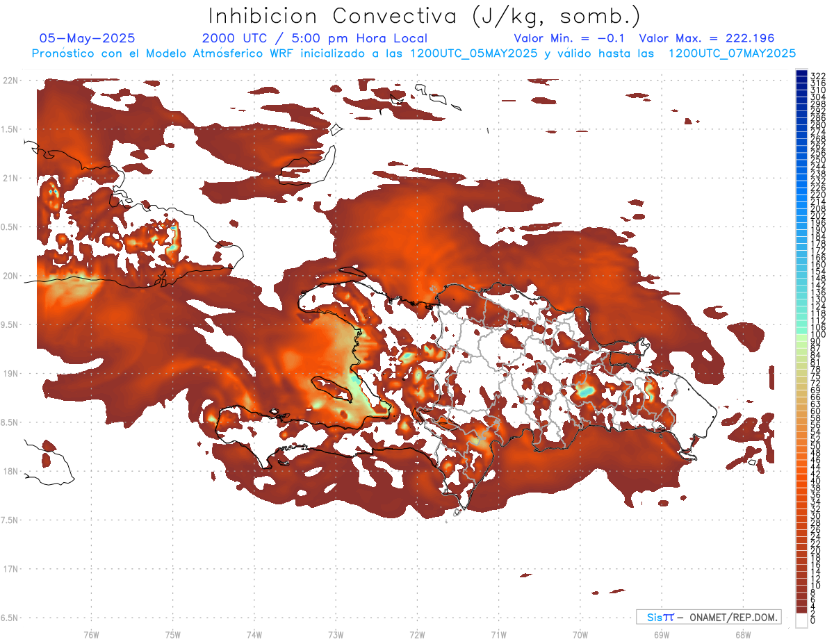Viewport: 834px width, 644px height.
Task: Click the '05-May-2025' date text
Action: coord(88,38)
